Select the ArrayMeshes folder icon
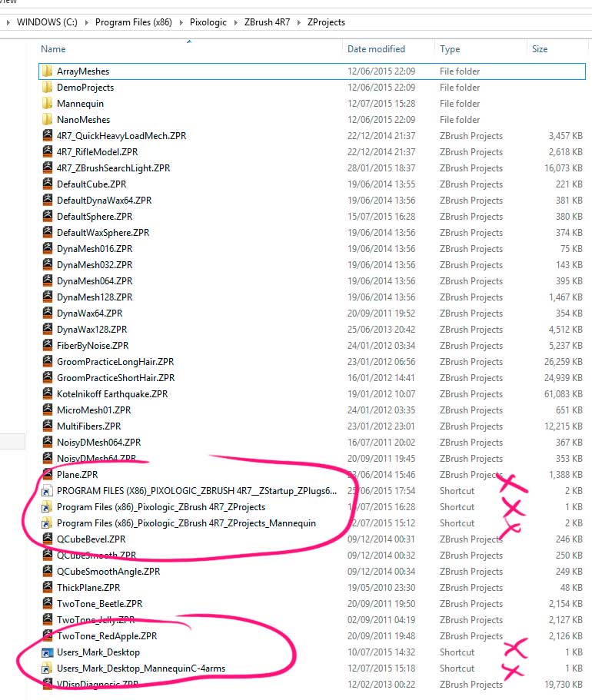This screenshot has height=700, width=592. coord(47,71)
